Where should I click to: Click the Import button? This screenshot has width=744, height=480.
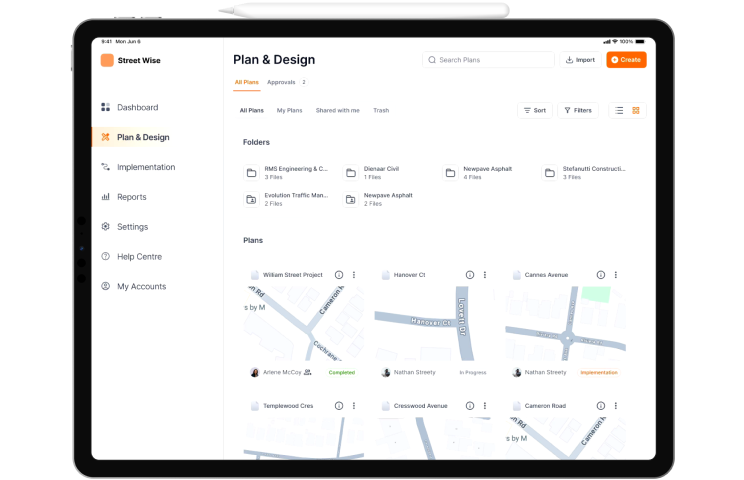tap(580, 60)
